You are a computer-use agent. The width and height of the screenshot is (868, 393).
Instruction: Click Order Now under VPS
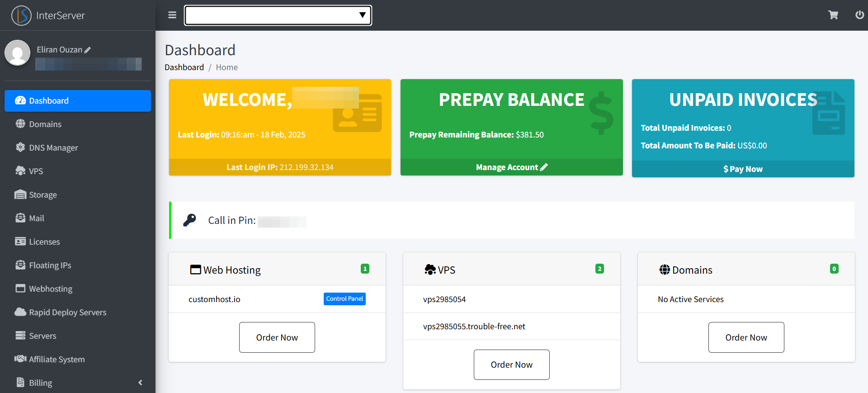coord(512,365)
